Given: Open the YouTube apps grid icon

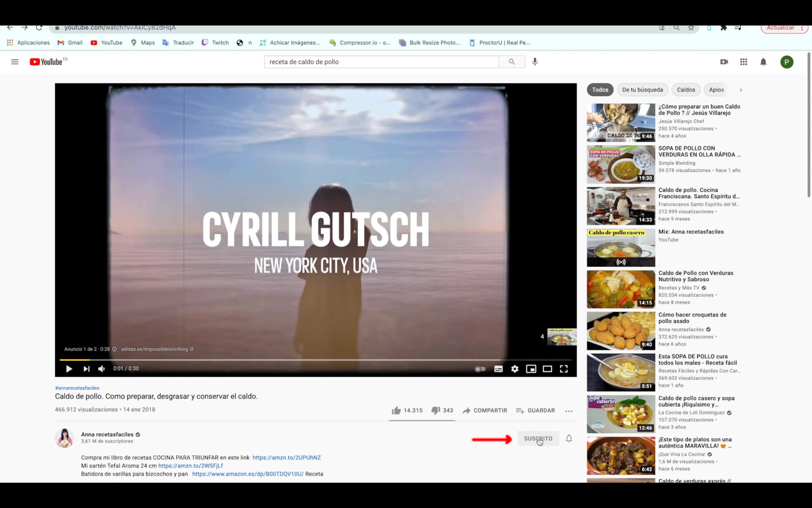Looking at the screenshot, I should pos(743,62).
